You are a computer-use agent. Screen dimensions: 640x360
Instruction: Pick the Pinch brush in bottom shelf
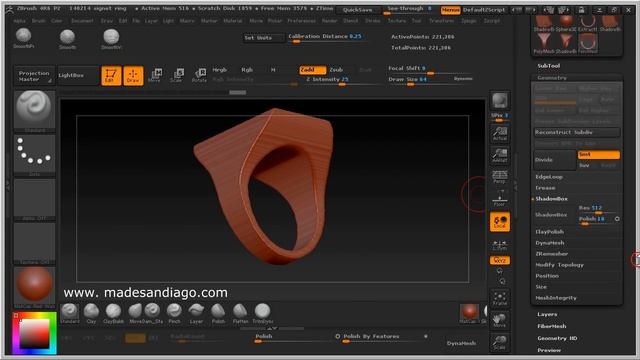174,313
